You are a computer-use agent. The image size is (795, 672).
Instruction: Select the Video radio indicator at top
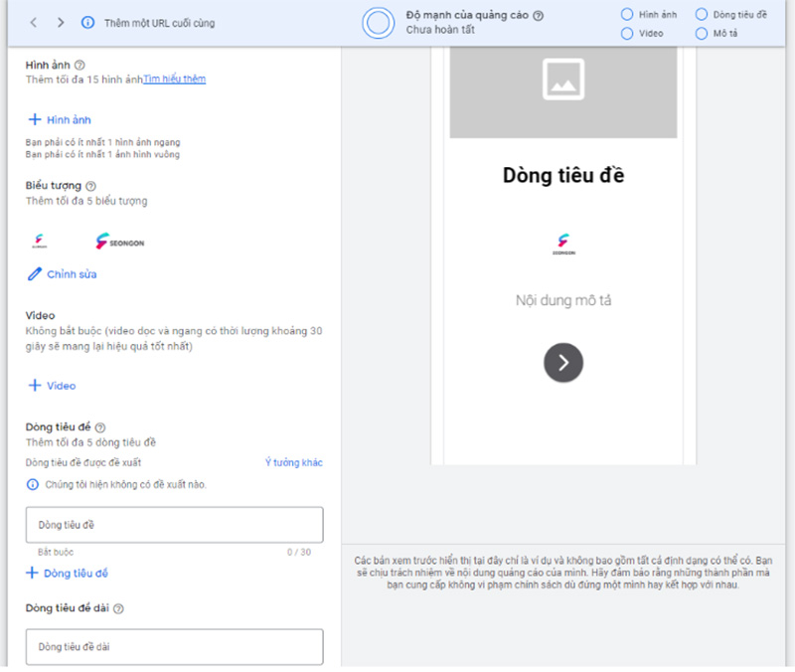click(x=627, y=34)
